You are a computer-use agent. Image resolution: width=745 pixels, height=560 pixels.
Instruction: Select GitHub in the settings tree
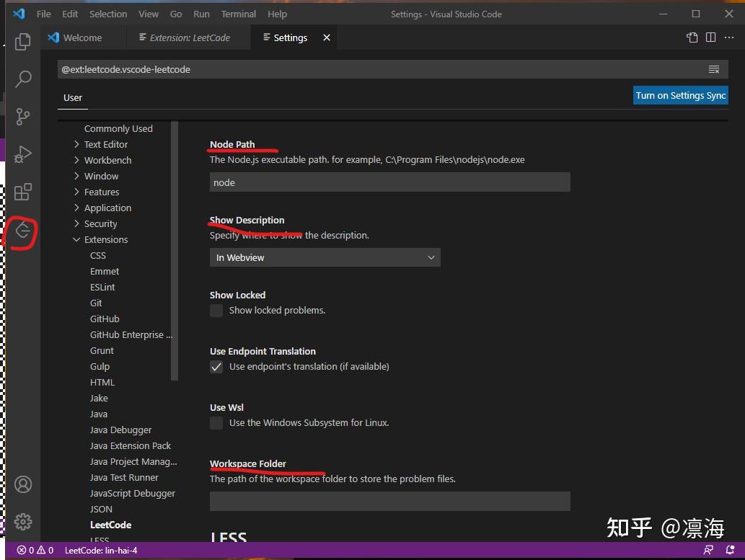click(105, 319)
